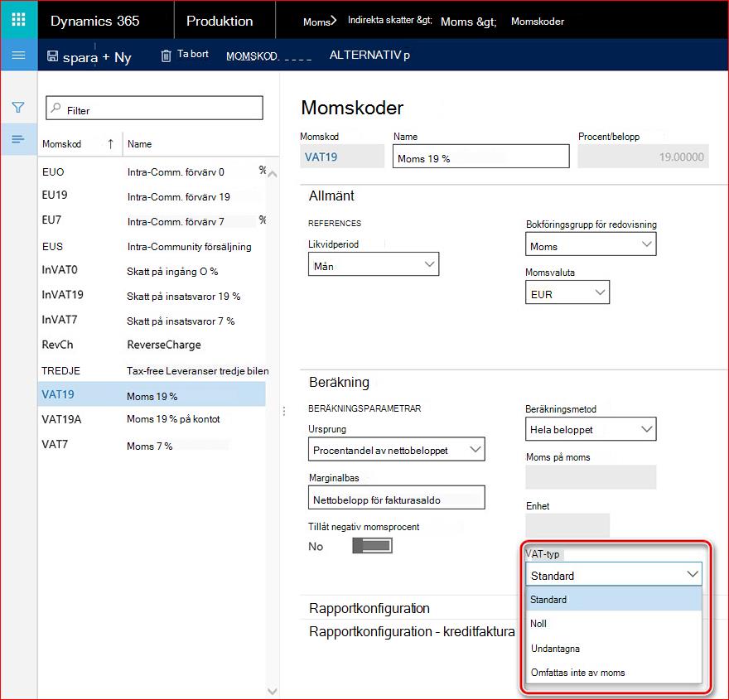Click the Ta bort trash icon
The image size is (729, 700).
coord(166,56)
